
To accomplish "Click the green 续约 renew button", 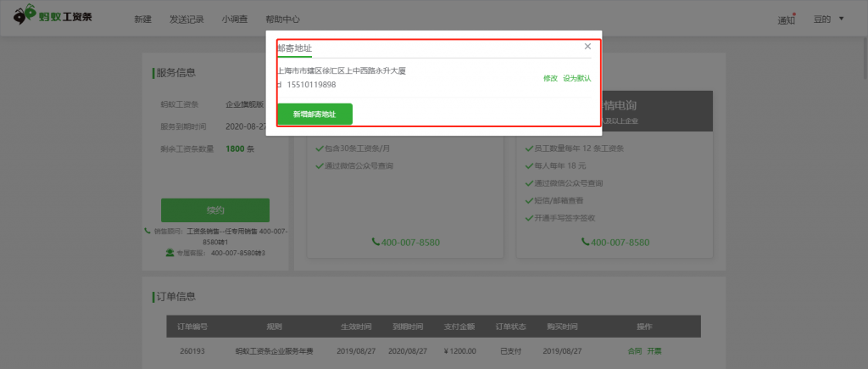I will click(x=215, y=210).
